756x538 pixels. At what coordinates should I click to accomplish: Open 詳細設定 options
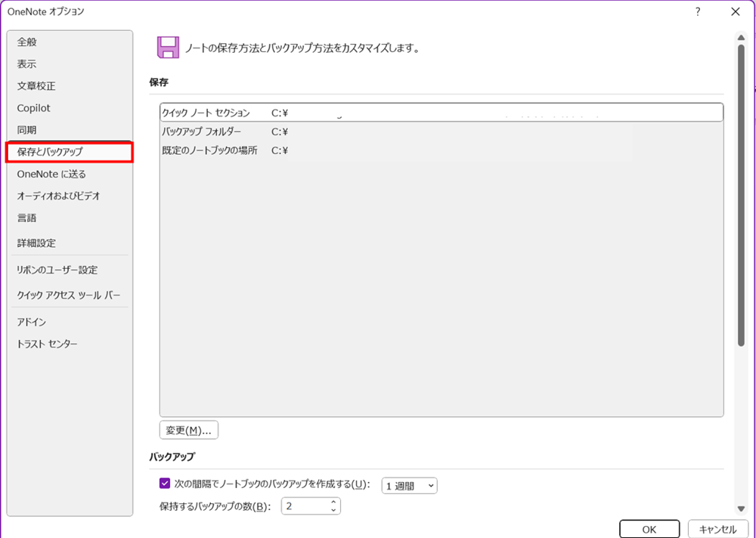pyautogui.click(x=70, y=243)
